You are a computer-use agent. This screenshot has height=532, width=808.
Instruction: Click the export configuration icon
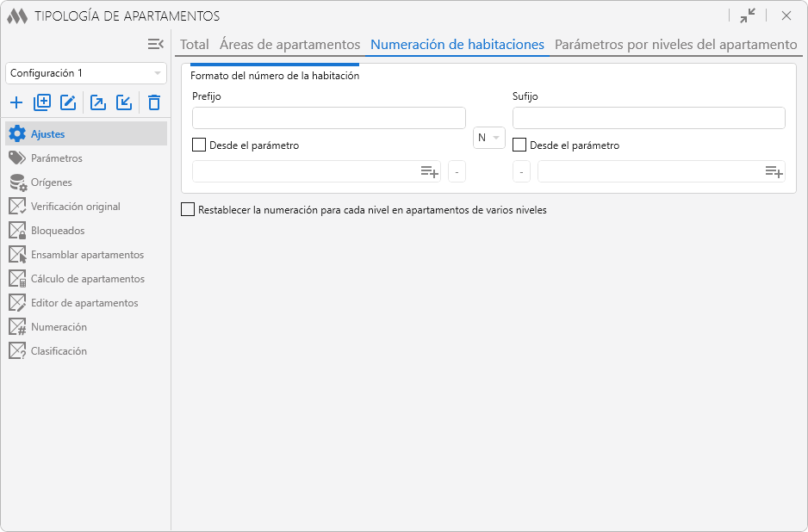(x=98, y=103)
